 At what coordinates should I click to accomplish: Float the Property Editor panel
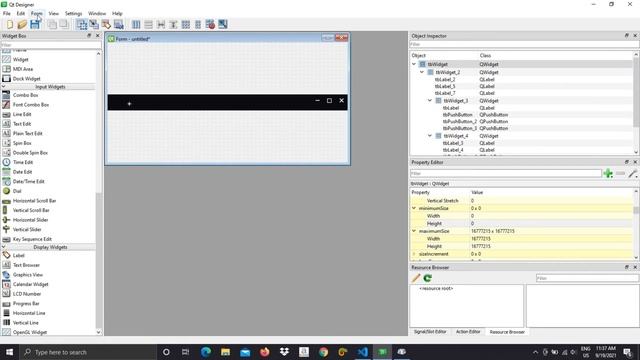pos(627,162)
